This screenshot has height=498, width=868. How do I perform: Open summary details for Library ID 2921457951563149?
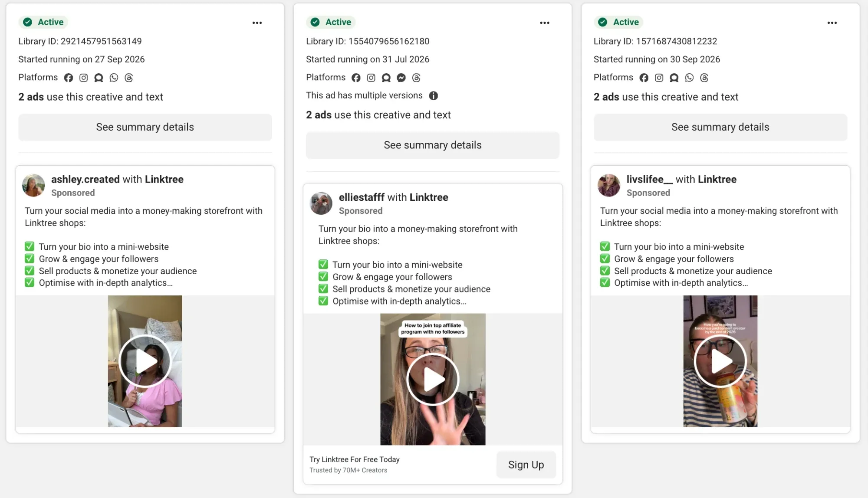[145, 127]
